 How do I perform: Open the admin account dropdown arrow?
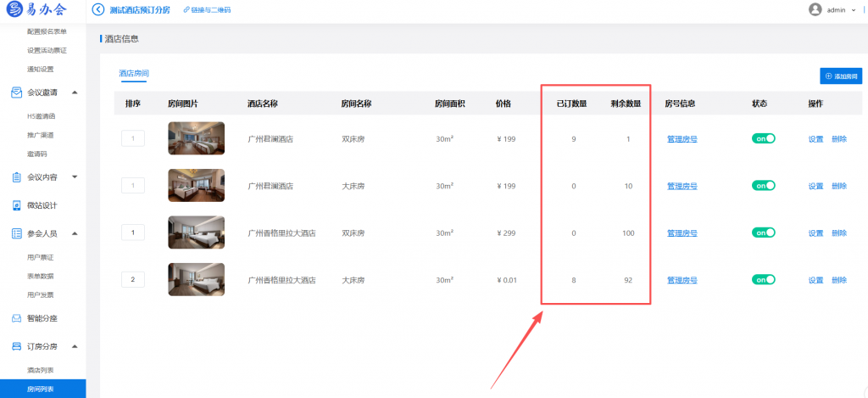tap(854, 10)
